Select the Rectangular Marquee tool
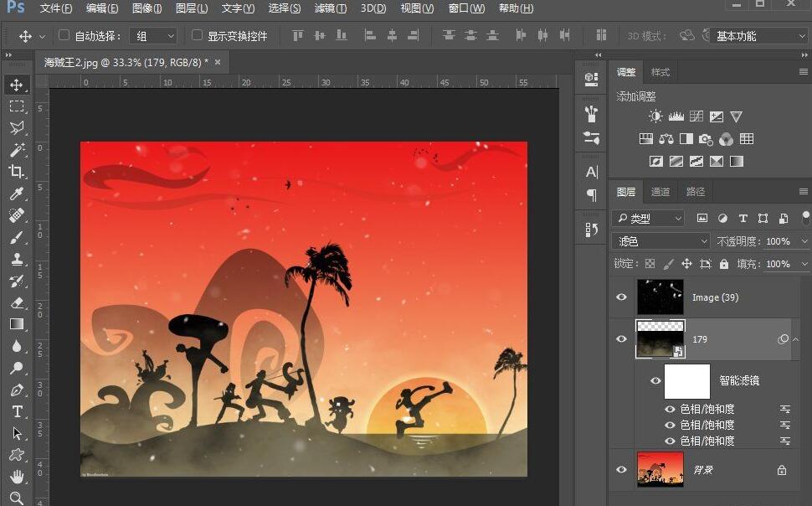 tap(17, 106)
